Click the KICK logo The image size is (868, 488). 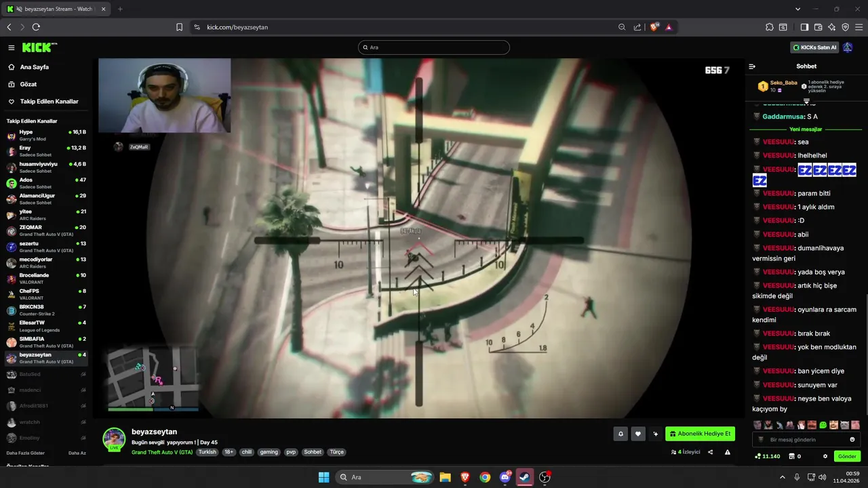pos(39,47)
